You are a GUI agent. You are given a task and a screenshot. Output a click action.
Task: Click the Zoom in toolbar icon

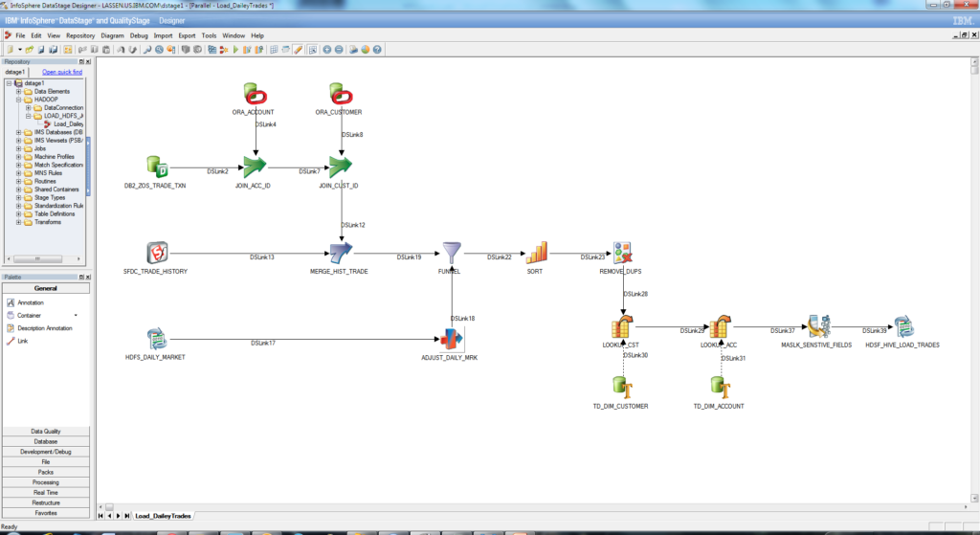pyautogui.click(x=326, y=49)
